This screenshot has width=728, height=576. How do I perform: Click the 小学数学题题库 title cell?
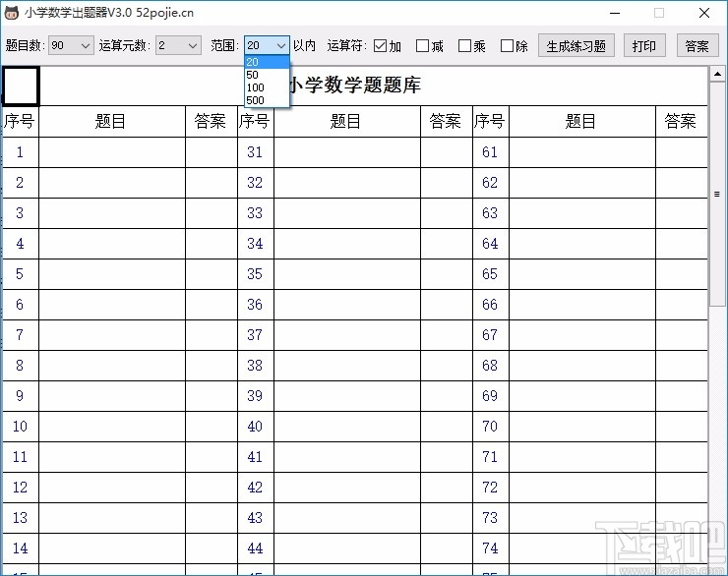[374, 86]
